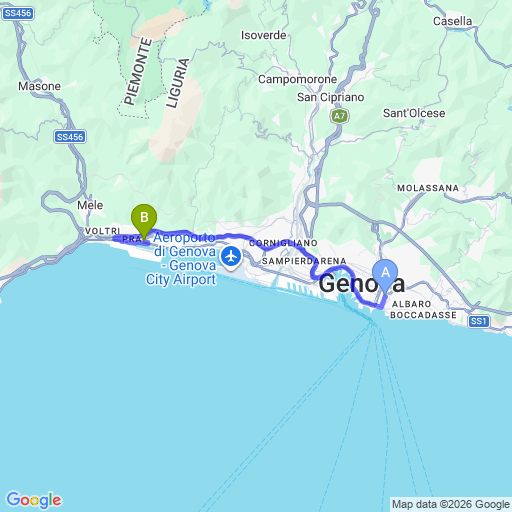Viewport: 512px width, 512px height.
Task: Click the Sampierdarena district label
Action: coord(304,261)
